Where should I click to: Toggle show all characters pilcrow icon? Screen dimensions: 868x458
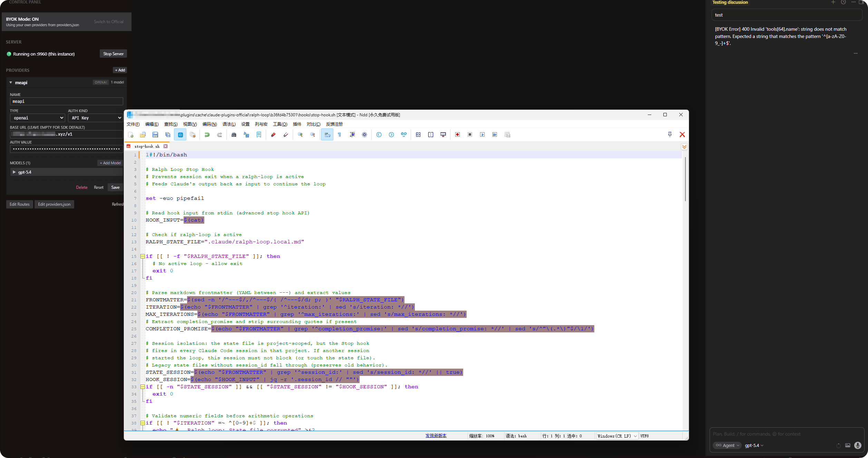(340, 135)
